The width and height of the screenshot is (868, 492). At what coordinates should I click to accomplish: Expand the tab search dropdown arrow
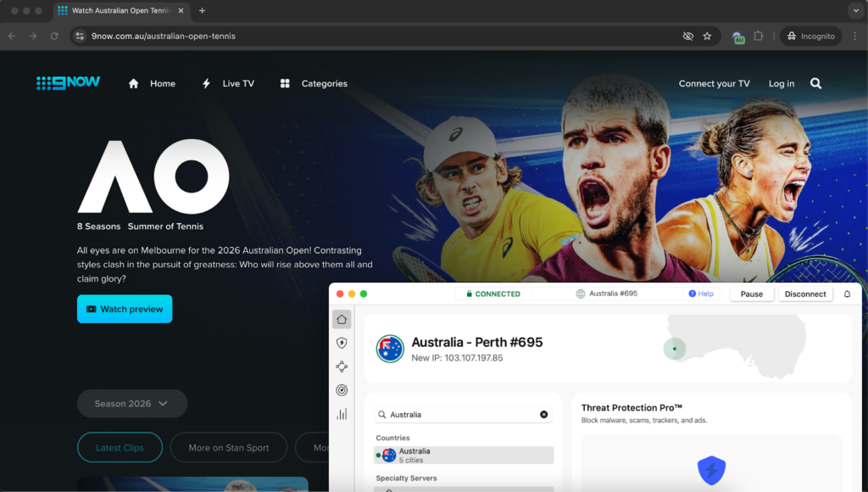coord(856,10)
